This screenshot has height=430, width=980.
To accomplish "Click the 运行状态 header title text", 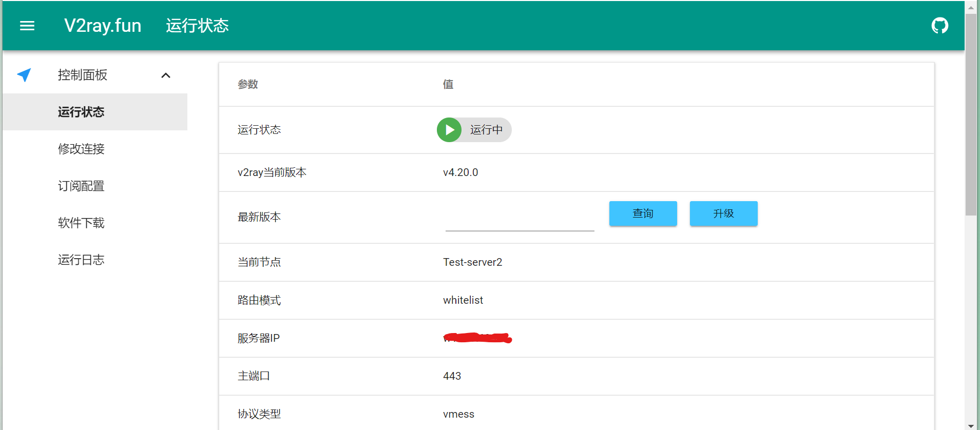I will [197, 26].
